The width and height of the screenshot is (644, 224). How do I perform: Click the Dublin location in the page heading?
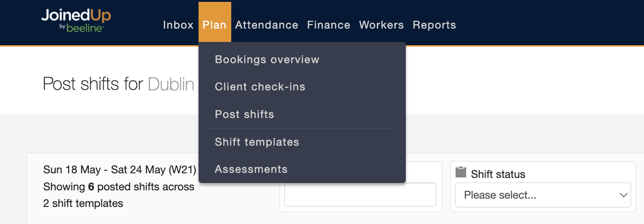coord(171,84)
